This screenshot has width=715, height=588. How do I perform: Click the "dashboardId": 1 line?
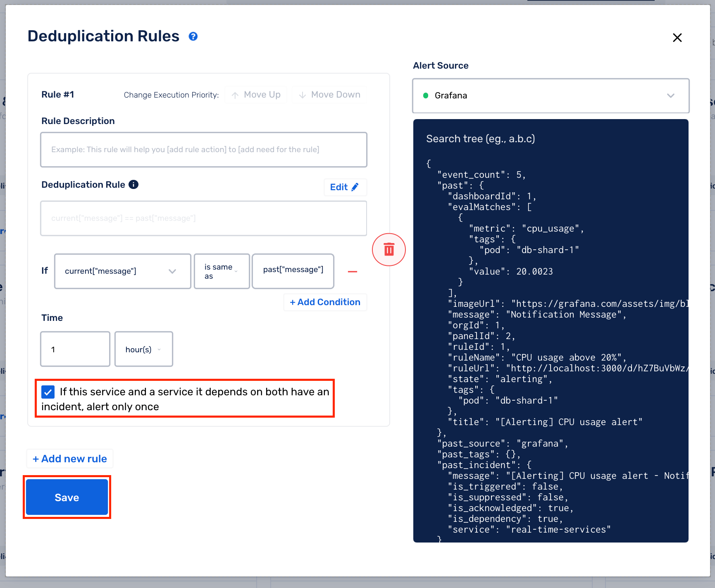point(492,196)
